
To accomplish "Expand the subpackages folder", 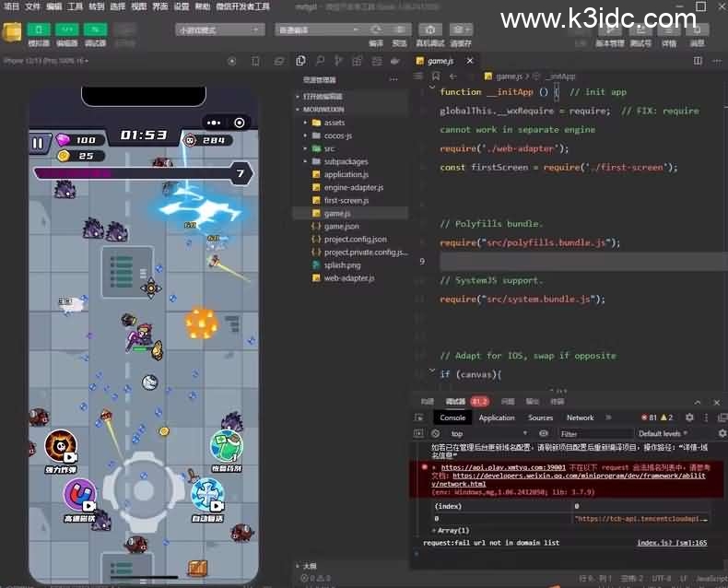I will [x=346, y=161].
